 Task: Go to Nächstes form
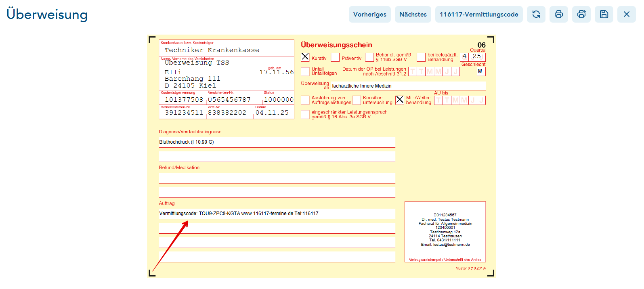pyautogui.click(x=413, y=15)
